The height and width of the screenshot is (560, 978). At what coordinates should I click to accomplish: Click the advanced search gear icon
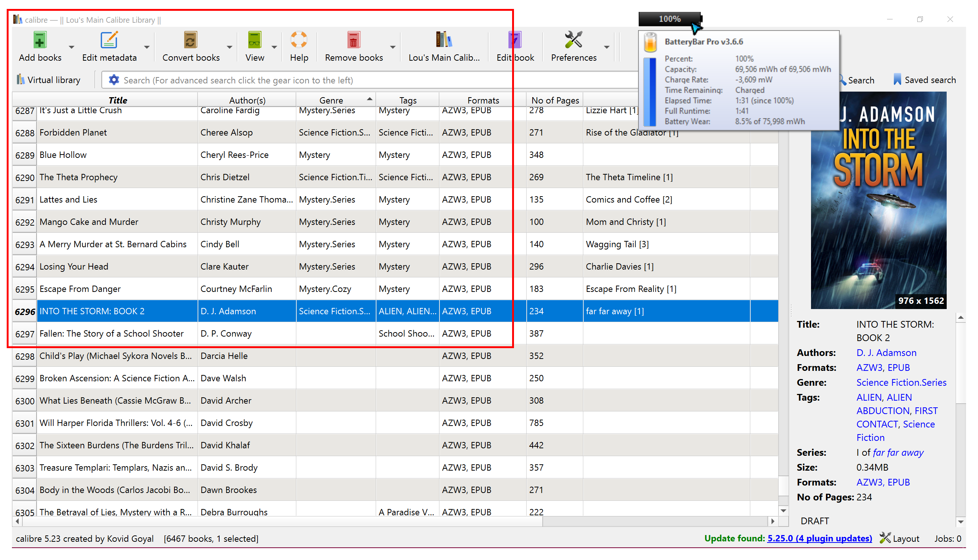tap(114, 80)
